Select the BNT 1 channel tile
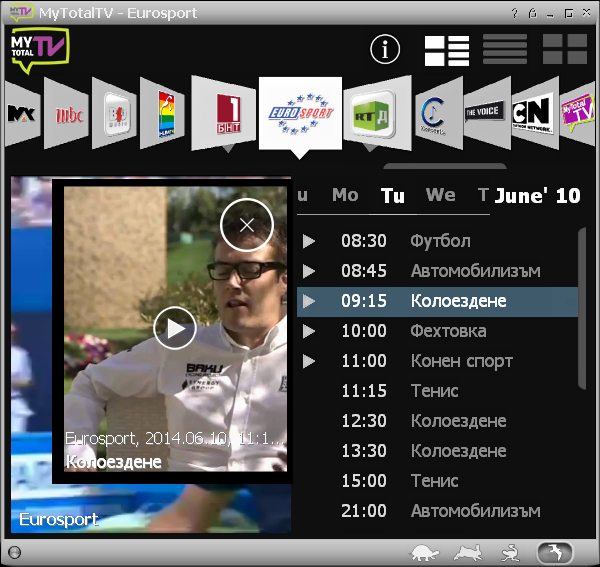This screenshot has height=567, width=600. [x=224, y=113]
